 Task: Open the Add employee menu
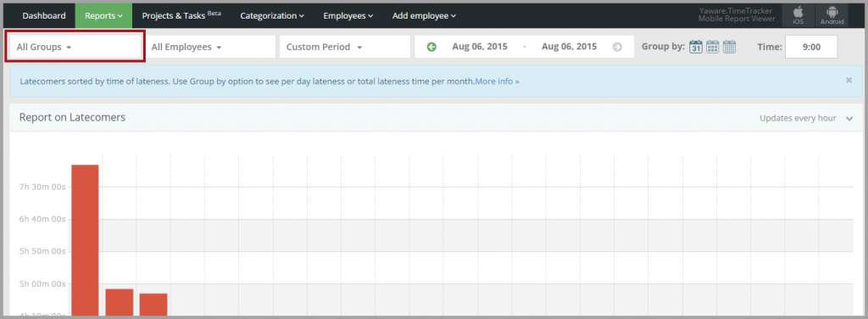coord(424,15)
